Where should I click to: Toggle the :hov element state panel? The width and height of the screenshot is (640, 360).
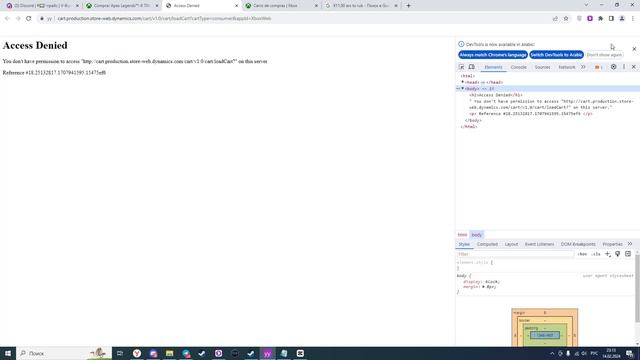pos(582,254)
